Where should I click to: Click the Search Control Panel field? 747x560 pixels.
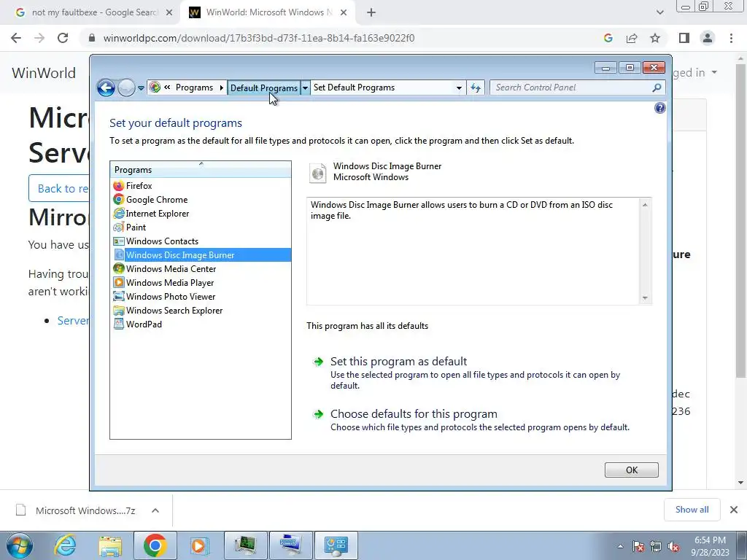tap(572, 87)
